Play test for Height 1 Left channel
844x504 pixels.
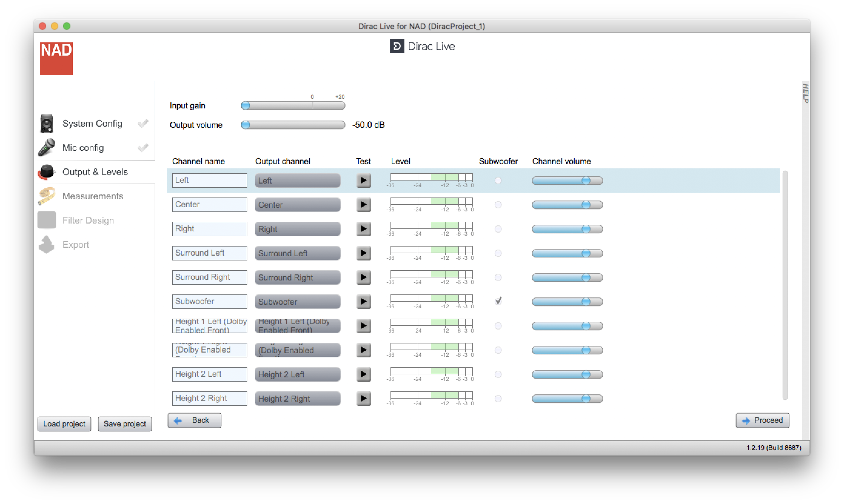click(363, 326)
